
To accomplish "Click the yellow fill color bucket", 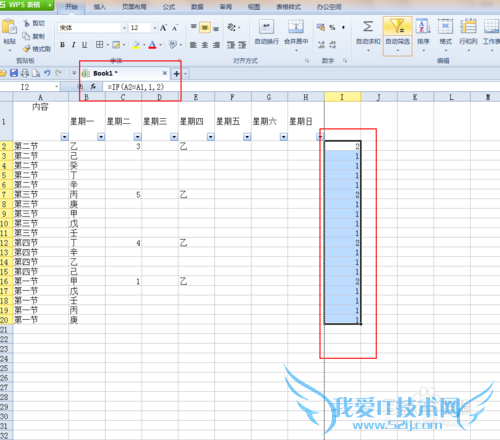I will [x=136, y=45].
